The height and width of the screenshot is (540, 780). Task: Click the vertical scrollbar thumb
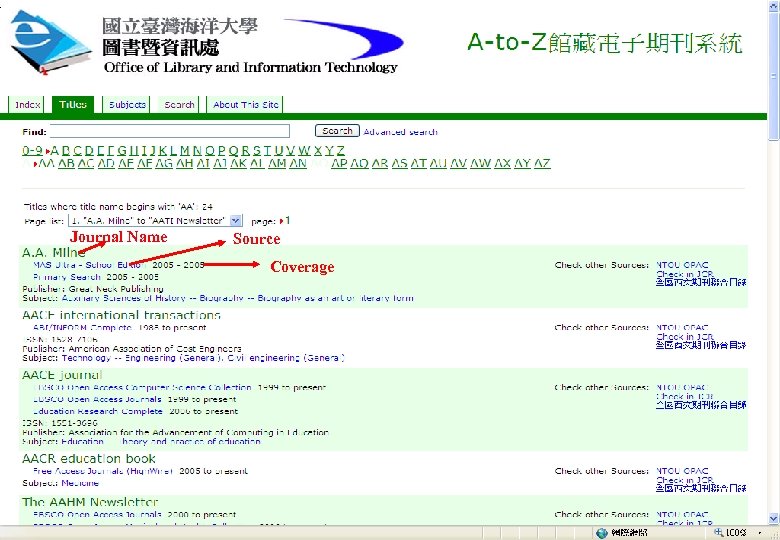point(774,75)
